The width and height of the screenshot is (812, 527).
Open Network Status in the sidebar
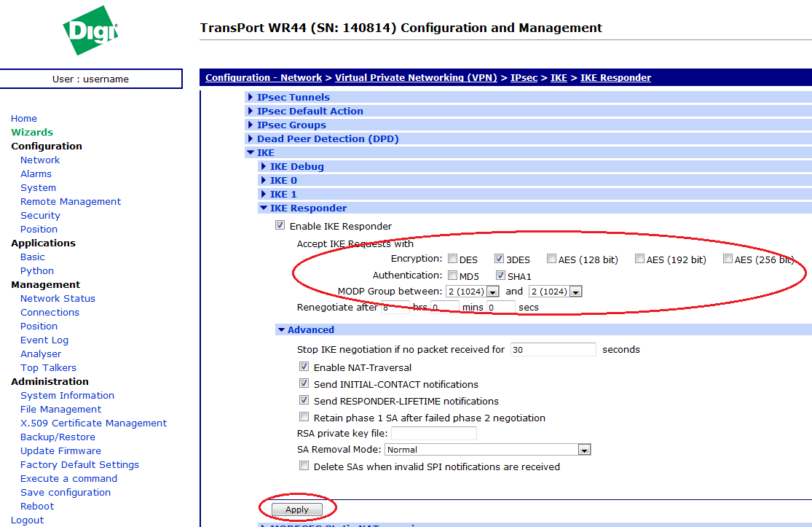click(58, 298)
